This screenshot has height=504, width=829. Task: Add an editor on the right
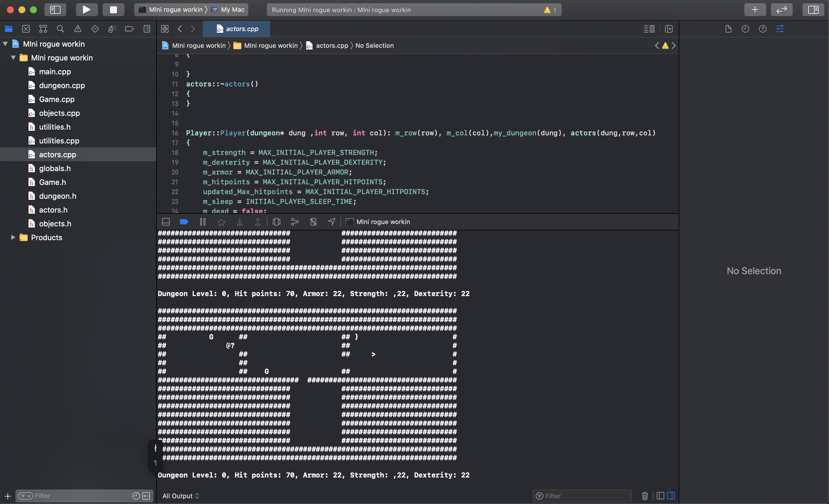point(669,29)
